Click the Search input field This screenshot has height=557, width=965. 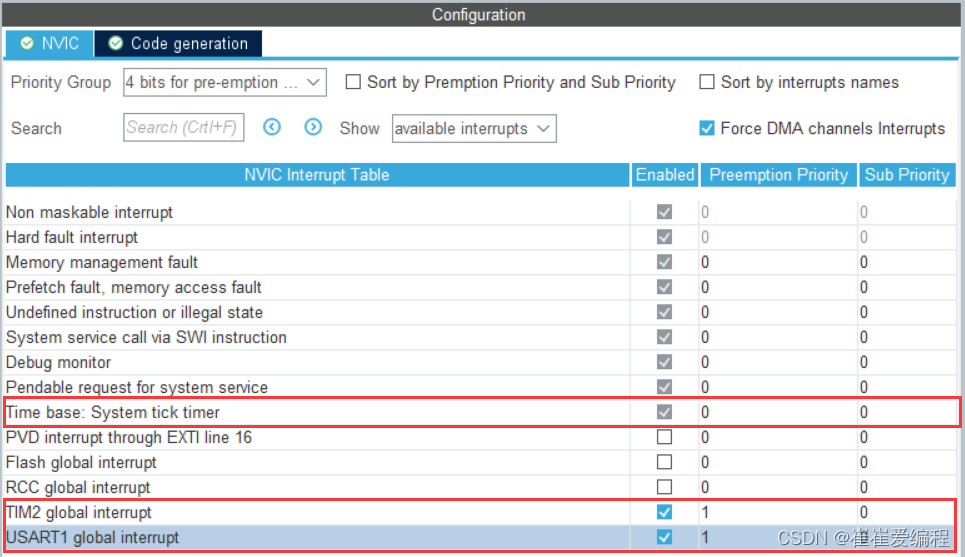click(183, 127)
